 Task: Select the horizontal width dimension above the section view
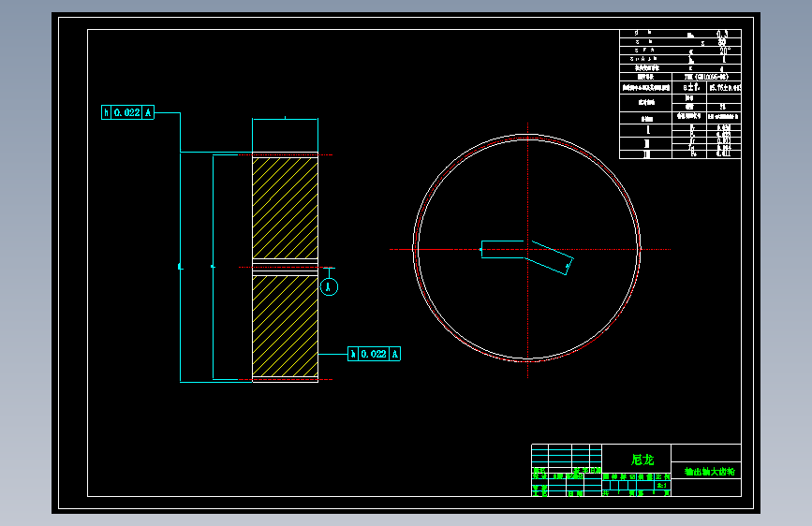(286, 119)
